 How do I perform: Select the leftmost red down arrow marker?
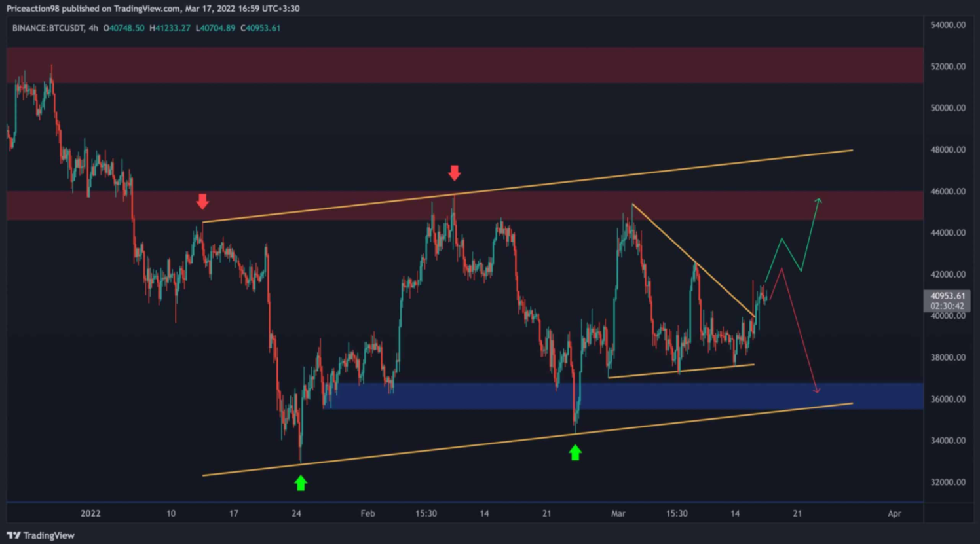202,202
